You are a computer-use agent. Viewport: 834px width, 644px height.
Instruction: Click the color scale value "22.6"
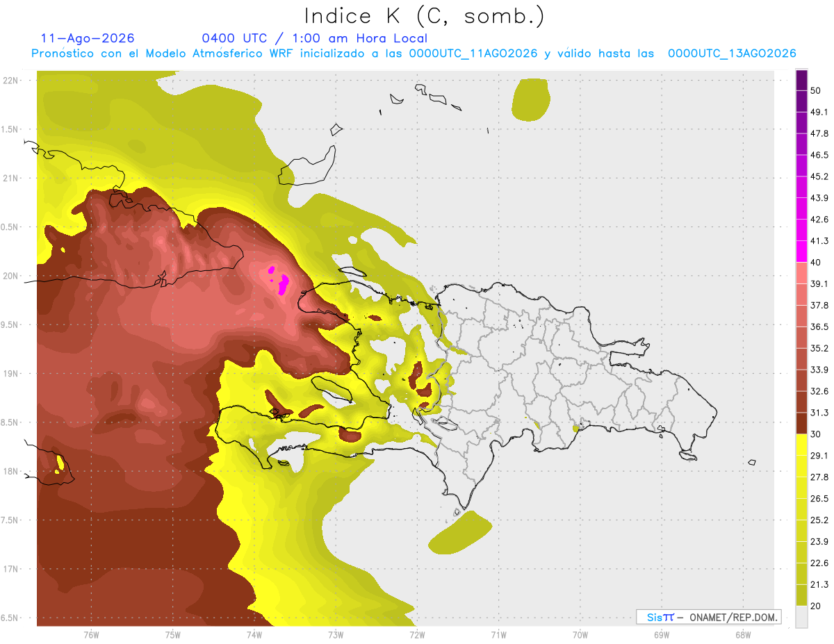(819, 563)
